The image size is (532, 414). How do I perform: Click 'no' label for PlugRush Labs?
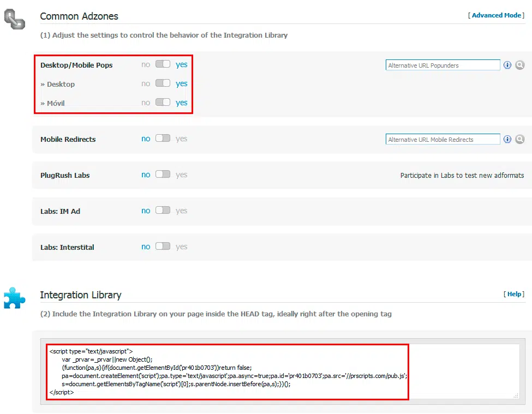tap(146, 175)
